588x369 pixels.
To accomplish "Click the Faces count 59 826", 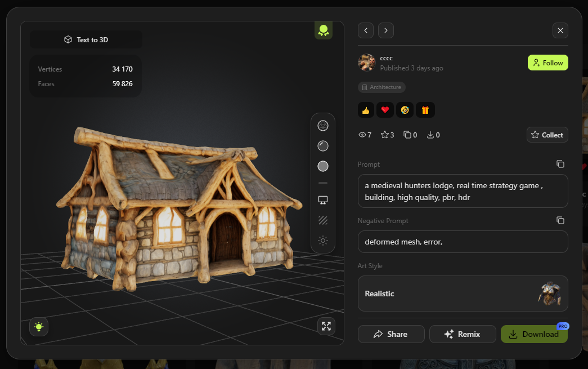I will coord(122,84).
